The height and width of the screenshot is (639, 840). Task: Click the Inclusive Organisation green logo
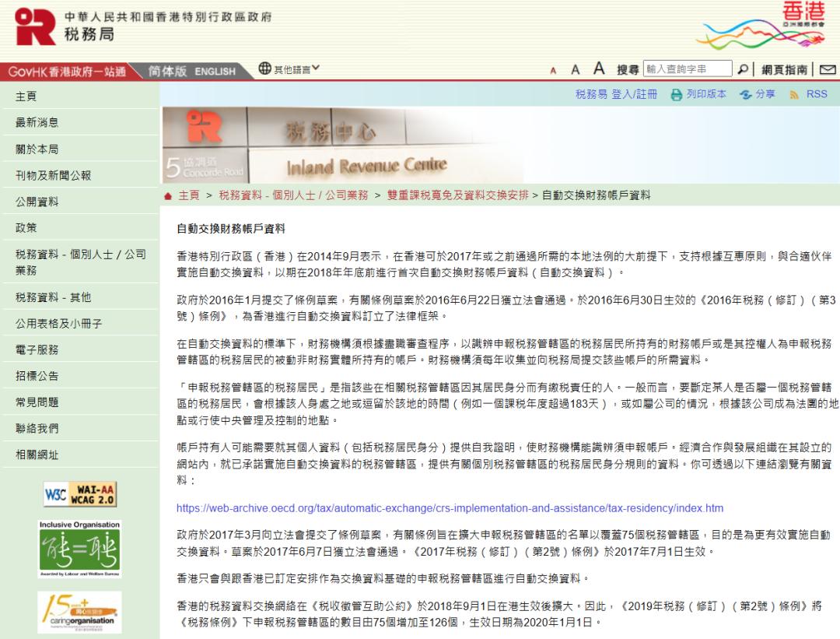point(80,549)
